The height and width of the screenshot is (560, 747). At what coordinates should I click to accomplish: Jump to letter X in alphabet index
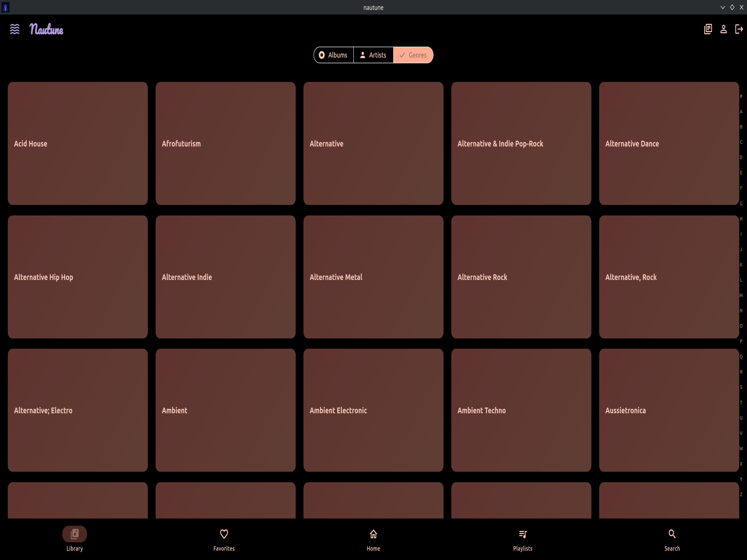tap(741, 464)
